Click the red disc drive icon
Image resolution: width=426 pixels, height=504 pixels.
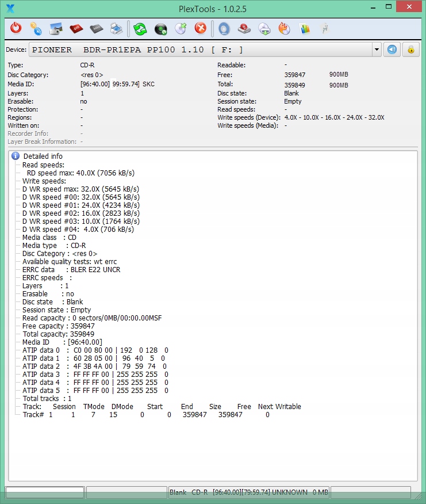[244, 28]
